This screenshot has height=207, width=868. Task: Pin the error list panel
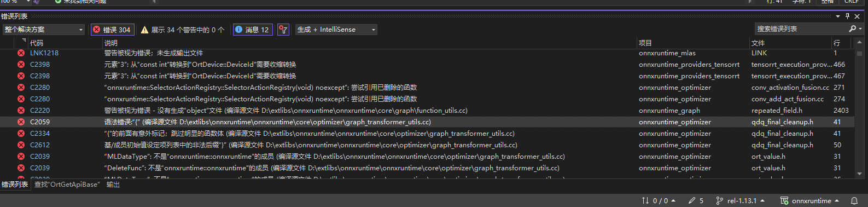tap(848, 16)
